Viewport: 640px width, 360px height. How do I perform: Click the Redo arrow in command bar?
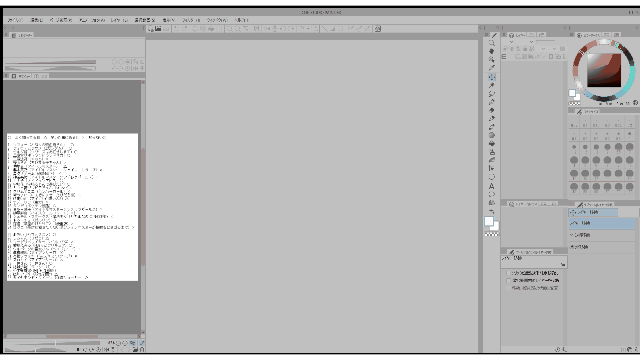click(185, 29)
